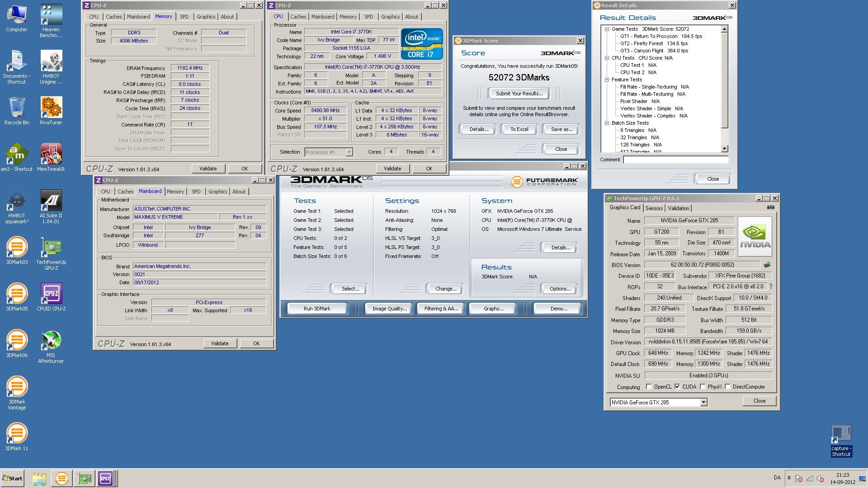Open the GPU selection dropdown in GPU-Z
Screen dimensions: 868x488
click(703, 402)
